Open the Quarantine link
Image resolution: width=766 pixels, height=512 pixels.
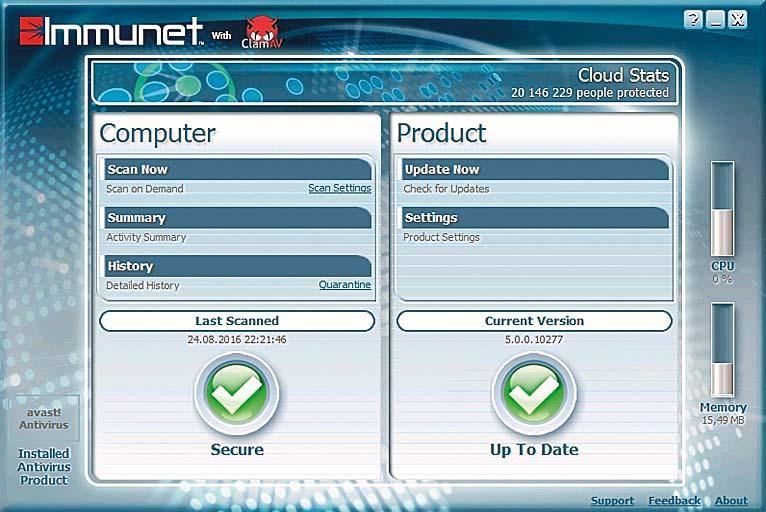click(x=344, y=285)
